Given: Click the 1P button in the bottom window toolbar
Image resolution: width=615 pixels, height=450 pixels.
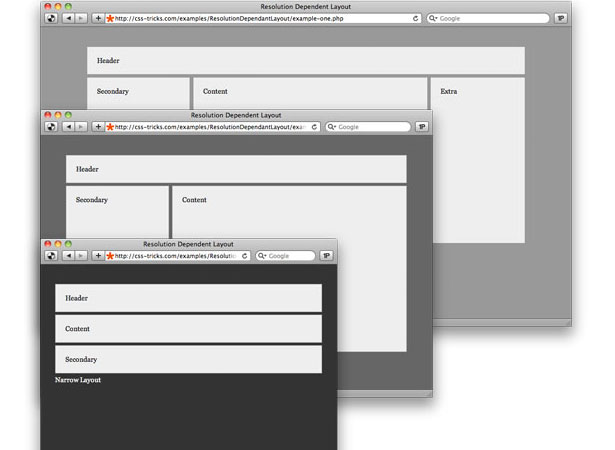Looking at the screenshot, I should point(326,256).
